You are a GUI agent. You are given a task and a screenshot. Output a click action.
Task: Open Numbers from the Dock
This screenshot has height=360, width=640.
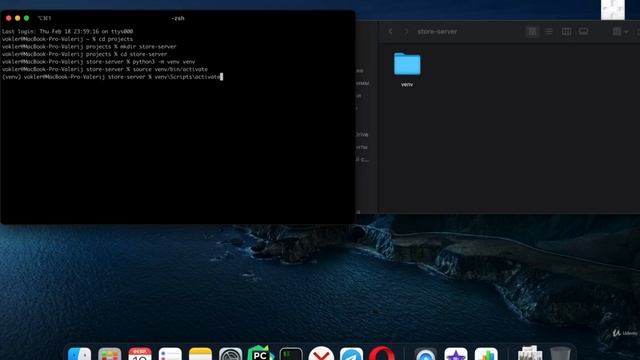pyautogui.click(x=486, y=353)
